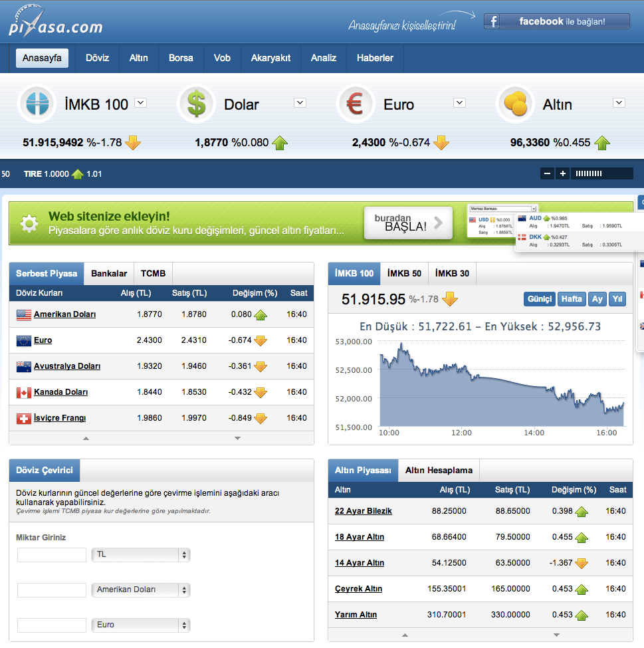This screenshot has width=644, height=648.
Task: Click the ticker minus speed button
Action: coord(547,173)
